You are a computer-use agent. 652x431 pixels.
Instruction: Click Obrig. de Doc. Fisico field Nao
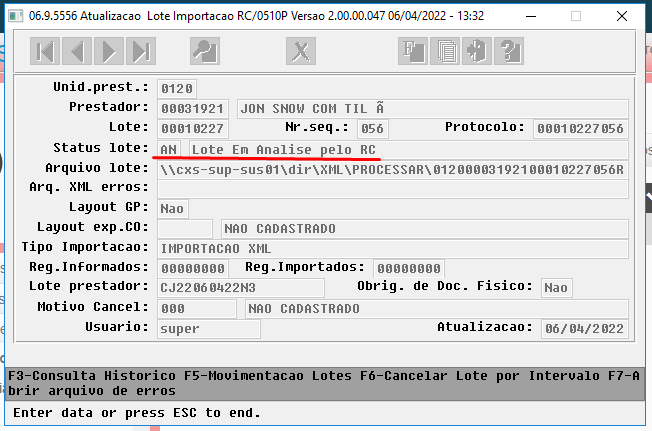click(556, 288)
